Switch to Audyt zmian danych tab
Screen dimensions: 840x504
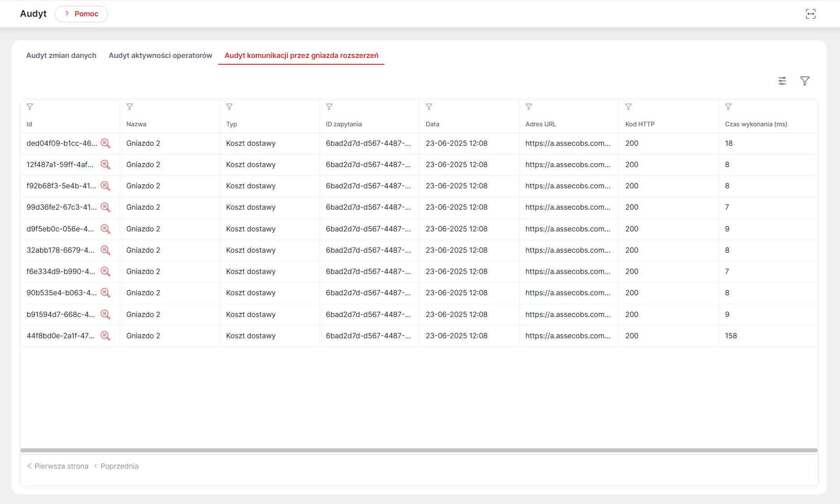61,55
